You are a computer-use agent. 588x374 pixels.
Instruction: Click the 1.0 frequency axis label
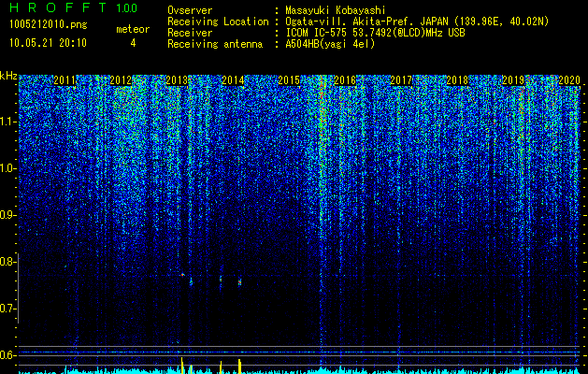click(x=7, y=168)
